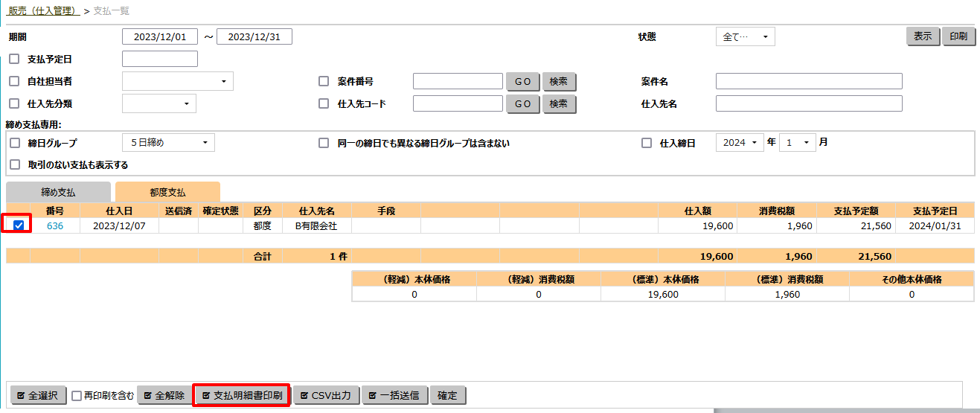Click the 一括送信 button
This screenshot has width=980, height=413.
click(x=395, y=395)
